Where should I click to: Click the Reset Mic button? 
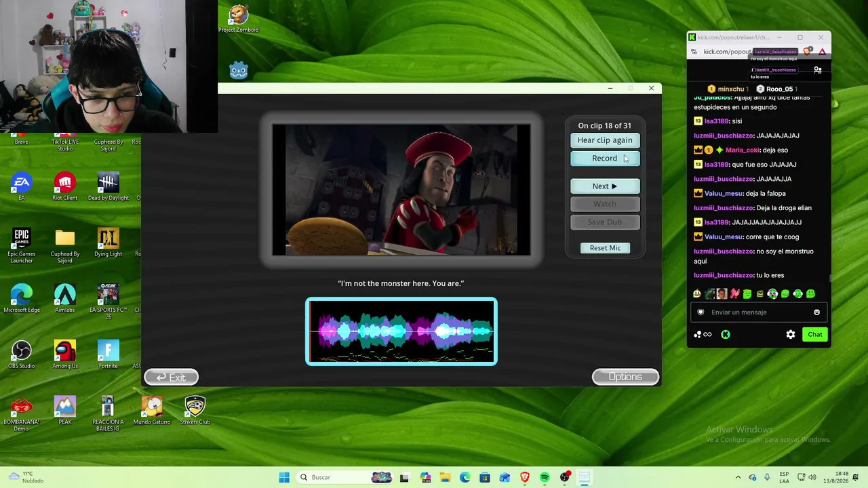click(x=605, y=248)
